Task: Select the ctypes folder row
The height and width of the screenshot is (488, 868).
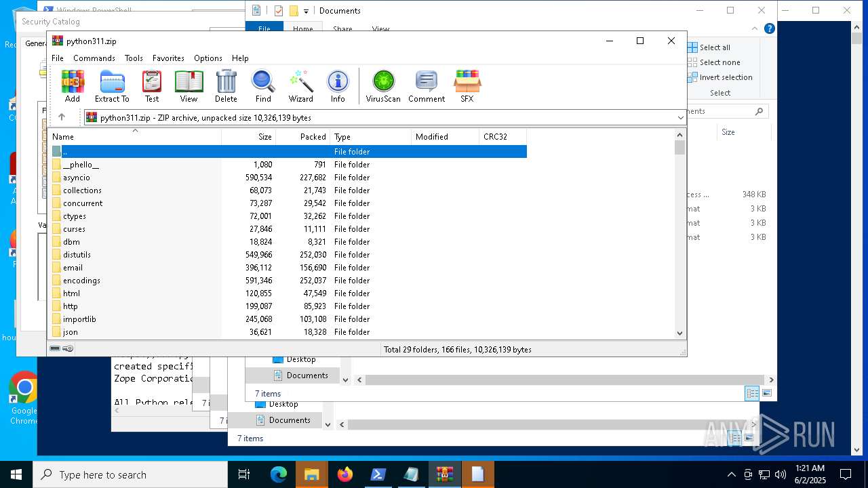Action: [288, 216]
